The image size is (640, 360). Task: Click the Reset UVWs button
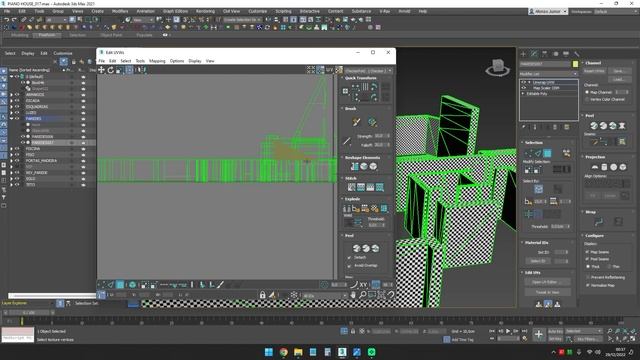594,71
